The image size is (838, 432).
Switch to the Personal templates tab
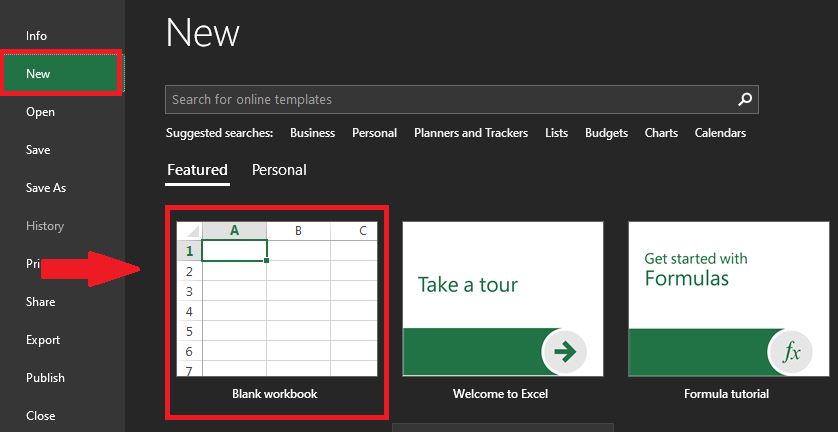coord(279,170)
